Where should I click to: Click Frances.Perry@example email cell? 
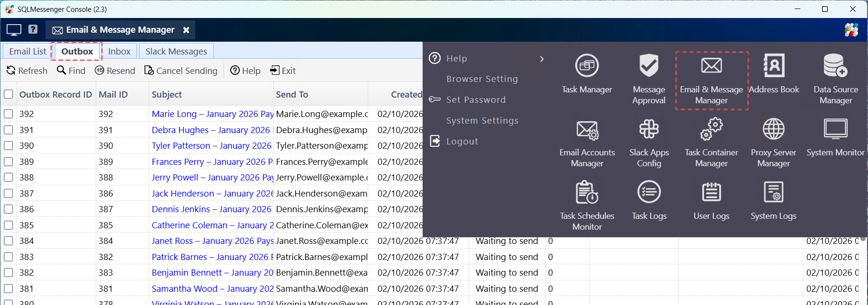(x=322, y=161)
